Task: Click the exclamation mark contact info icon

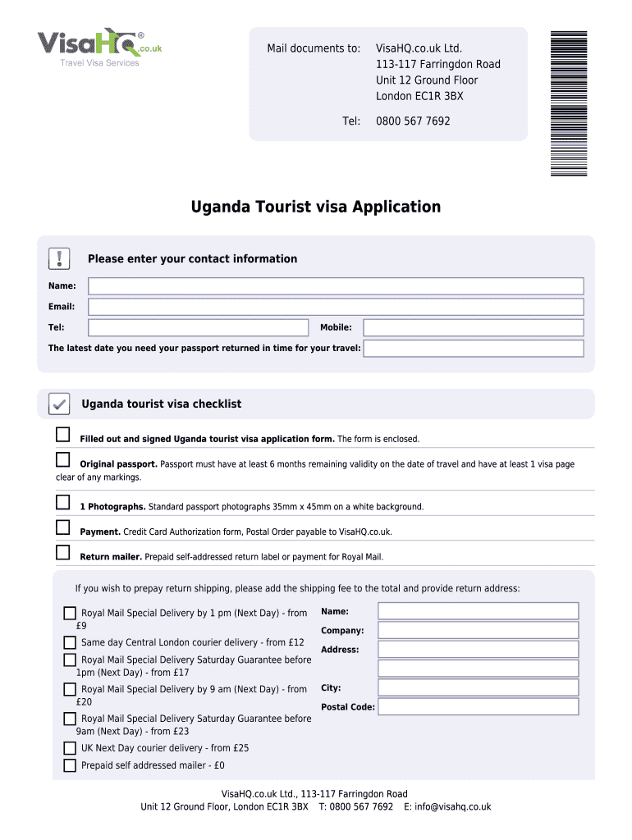Action: pyautogui.click(x=60, y=259)
